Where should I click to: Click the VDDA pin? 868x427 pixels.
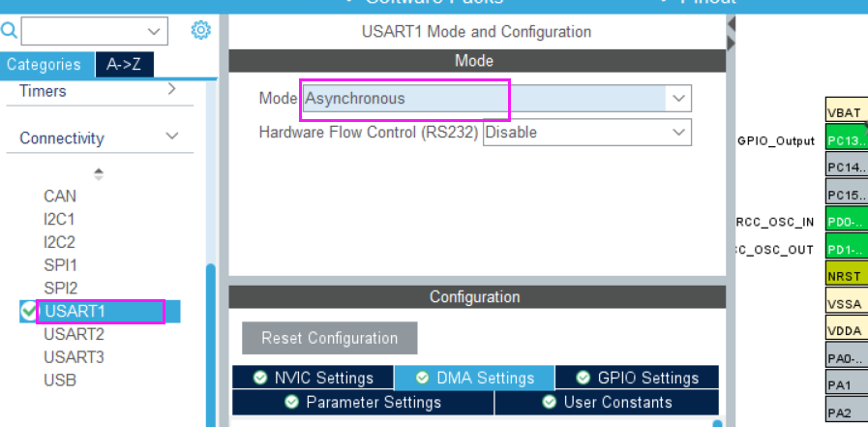[847, 327]
